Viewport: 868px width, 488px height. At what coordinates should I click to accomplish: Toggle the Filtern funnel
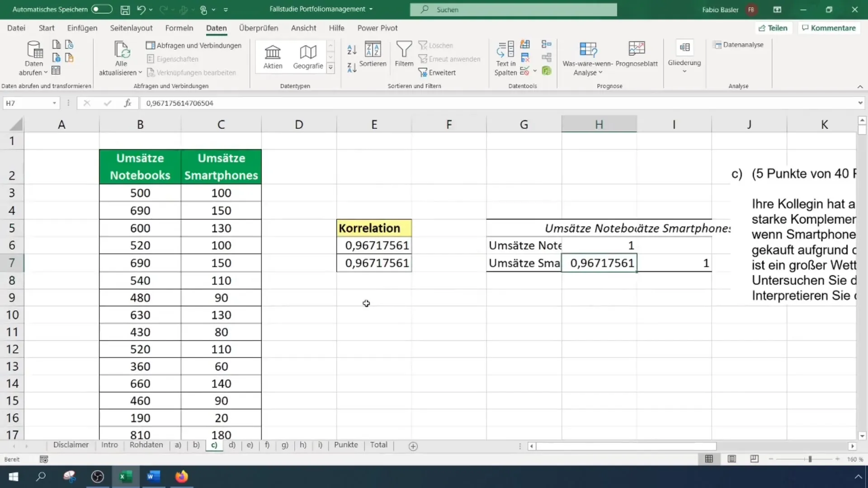(404, 54)
